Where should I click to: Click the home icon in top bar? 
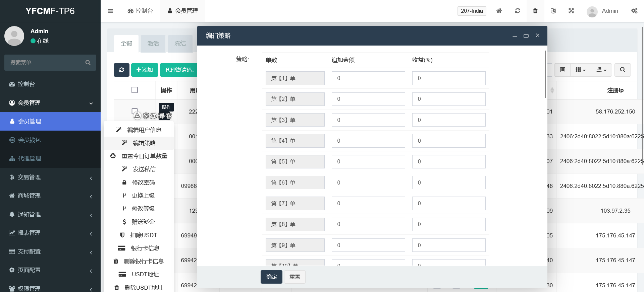[x=499, y=11]
